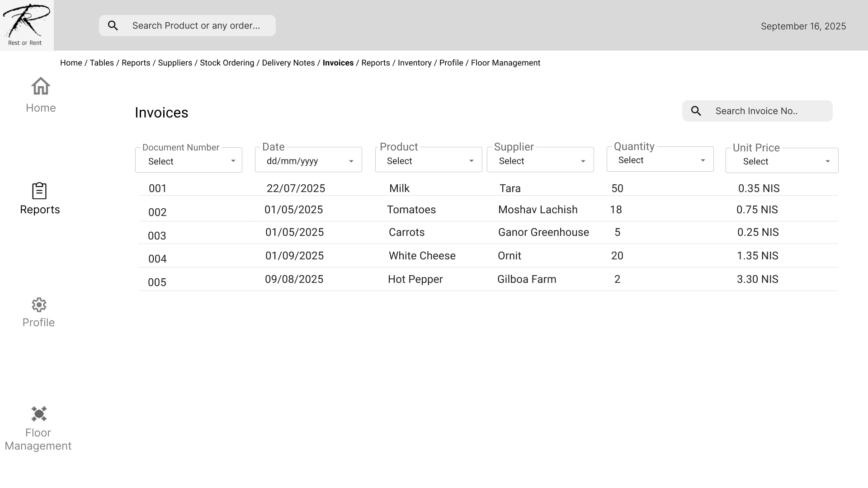The width and height of the screenshot is (868, 488).
Task: Open Reports clipboard icon in sidebar
Action: [39, 191]
